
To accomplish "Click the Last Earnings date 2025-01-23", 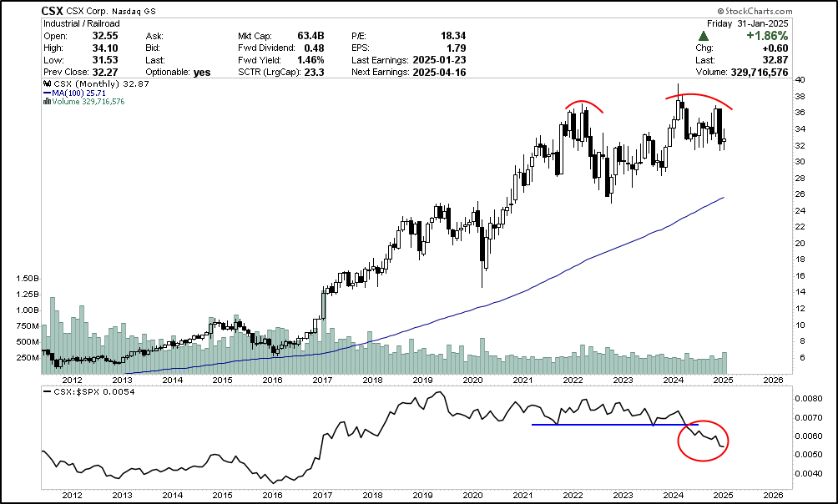I will click(x=439, y=60).
